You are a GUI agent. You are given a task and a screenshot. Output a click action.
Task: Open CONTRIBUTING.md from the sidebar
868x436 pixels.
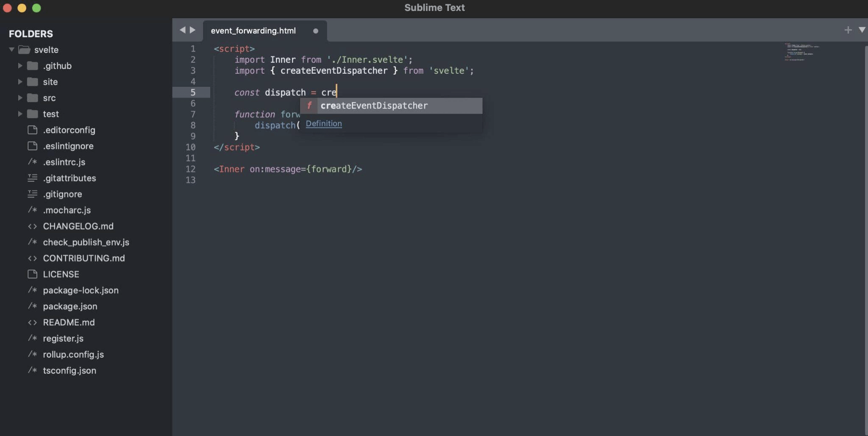(x=84, y=258)
